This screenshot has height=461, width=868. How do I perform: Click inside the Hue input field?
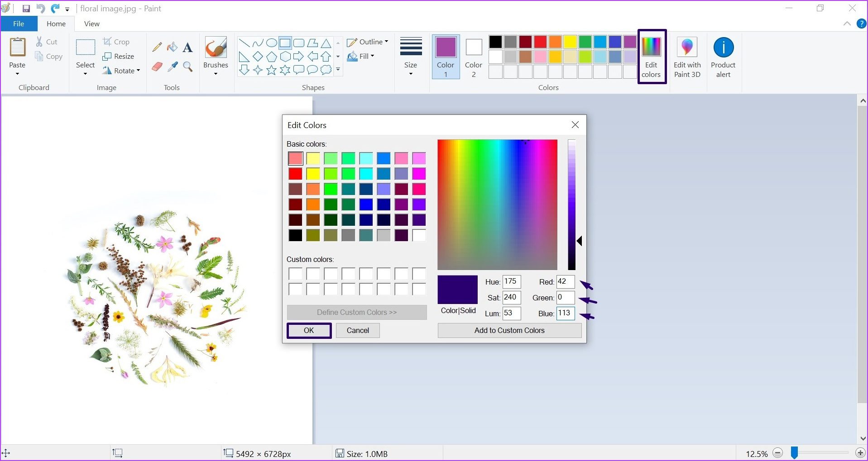click(512, 281)
